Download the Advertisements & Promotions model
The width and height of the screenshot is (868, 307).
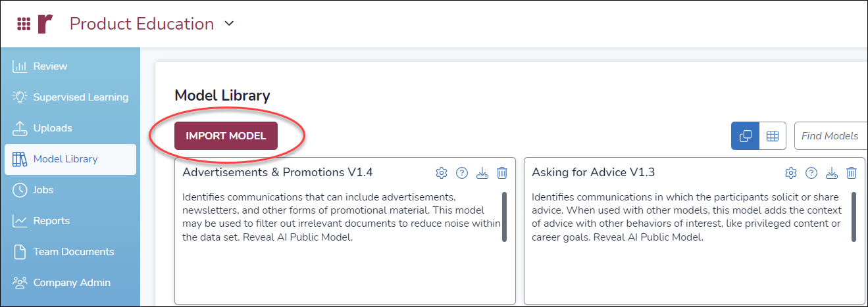(x=482, y=173)
